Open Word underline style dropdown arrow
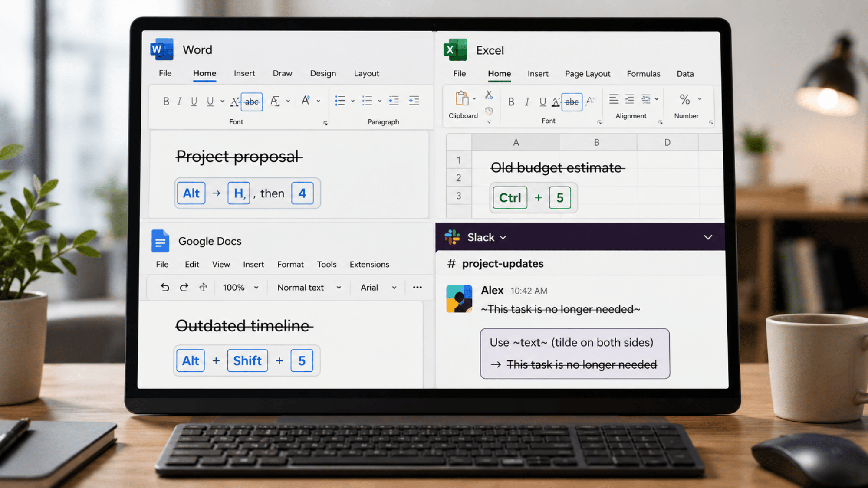Viewport: 868px width, 488px height. 222,102
